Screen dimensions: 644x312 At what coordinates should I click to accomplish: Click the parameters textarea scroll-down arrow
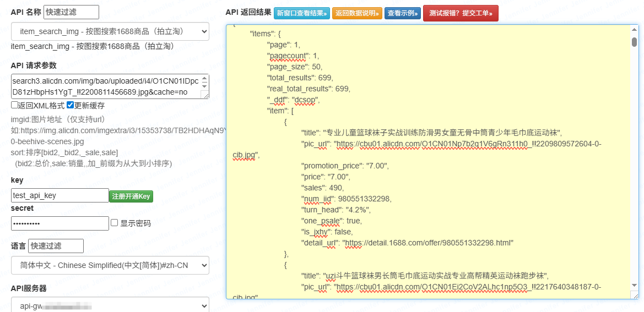pyautogui.click(x=205, y=86)
